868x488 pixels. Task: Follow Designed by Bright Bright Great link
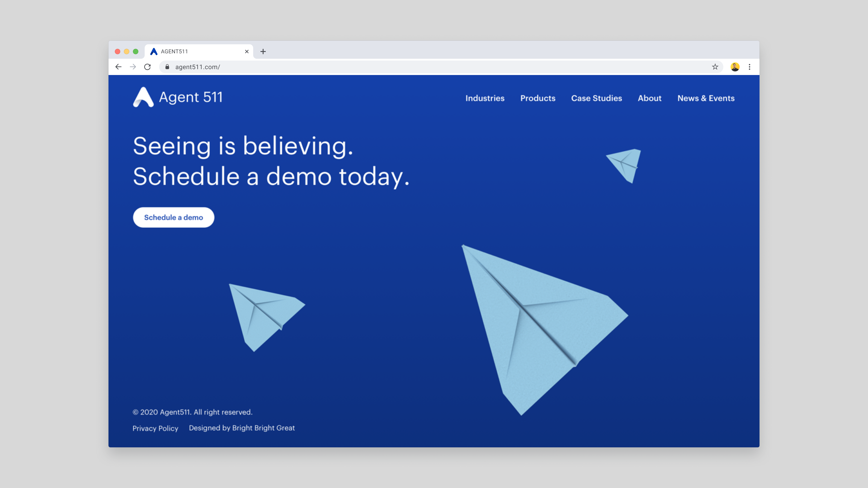pyautogui.click(x=242, y=428)
